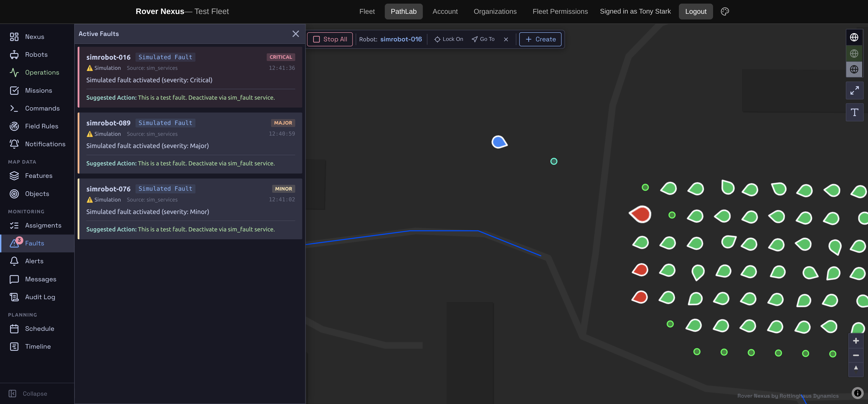Select the blue robot marker on map
Image resolution: width=868 pixels, height=404 pixels.
click(499, 142)
